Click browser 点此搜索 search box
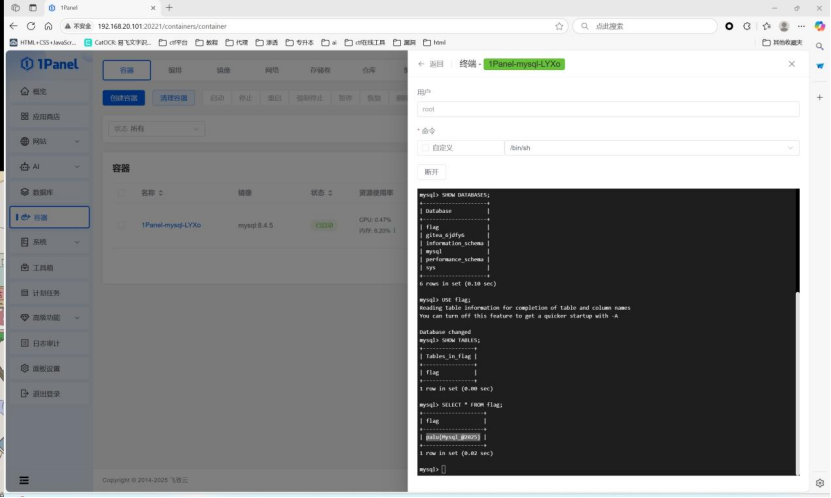Image resolution: width=831 pixels, height=498 pixels. click(x=645, y=26)
